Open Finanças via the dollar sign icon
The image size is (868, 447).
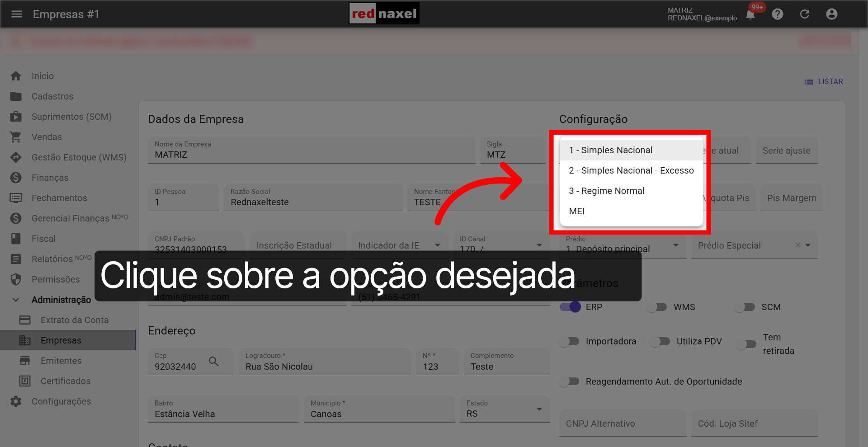tap(16, 177)
